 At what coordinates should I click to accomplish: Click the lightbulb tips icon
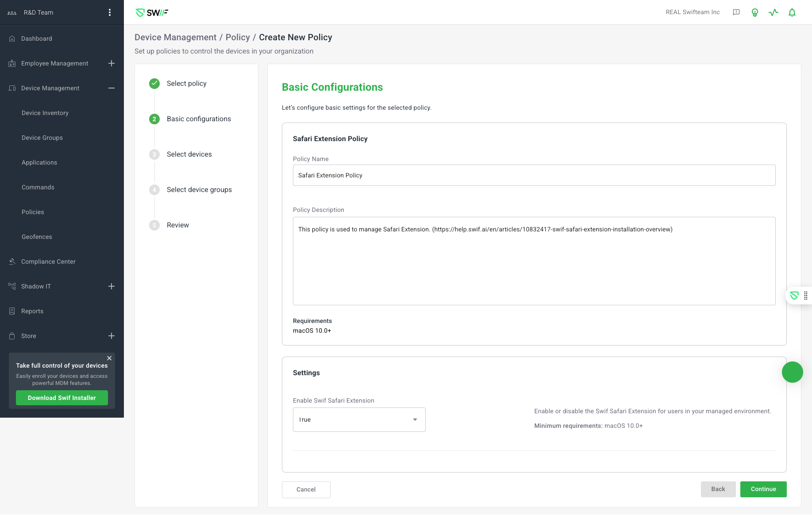755,12
